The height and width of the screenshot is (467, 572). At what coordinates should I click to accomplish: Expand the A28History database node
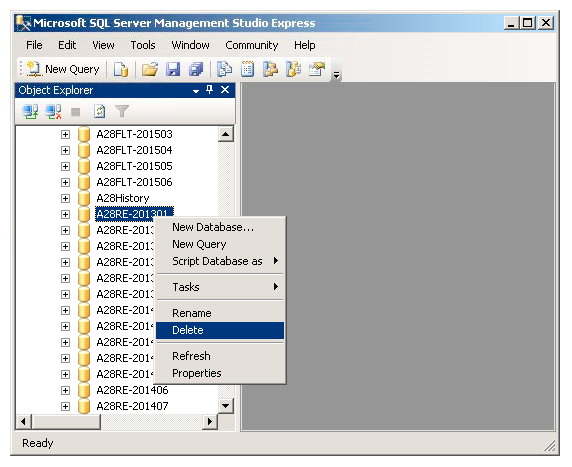(65, 198)
